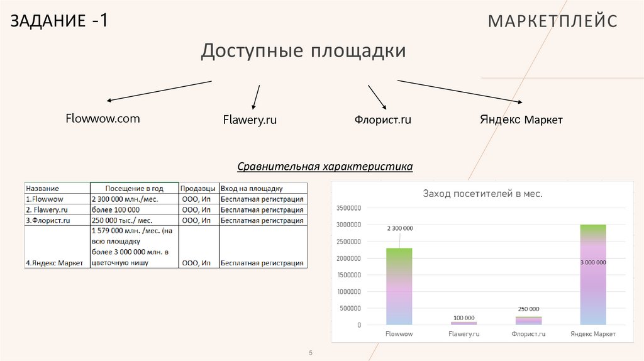This screenshot has width=644, height=361.
Task: Select the "3000000" axis value
Action: [x=348, y=225]
